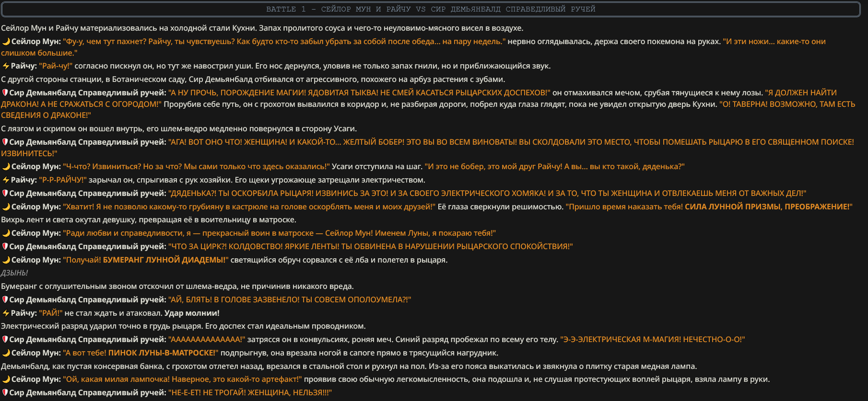
Task: Click the moon icon before "Фу-у, чем тут пахнет?"
Action: pos(6,42)
